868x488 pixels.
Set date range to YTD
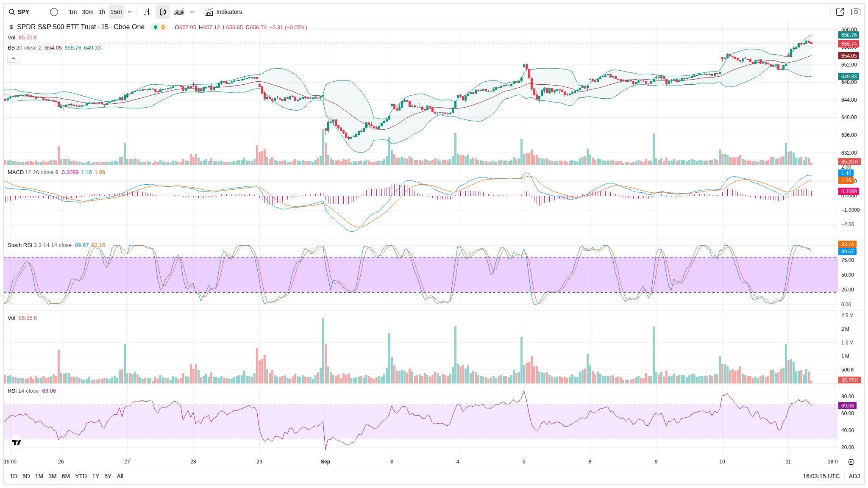[x=81, y=476]
